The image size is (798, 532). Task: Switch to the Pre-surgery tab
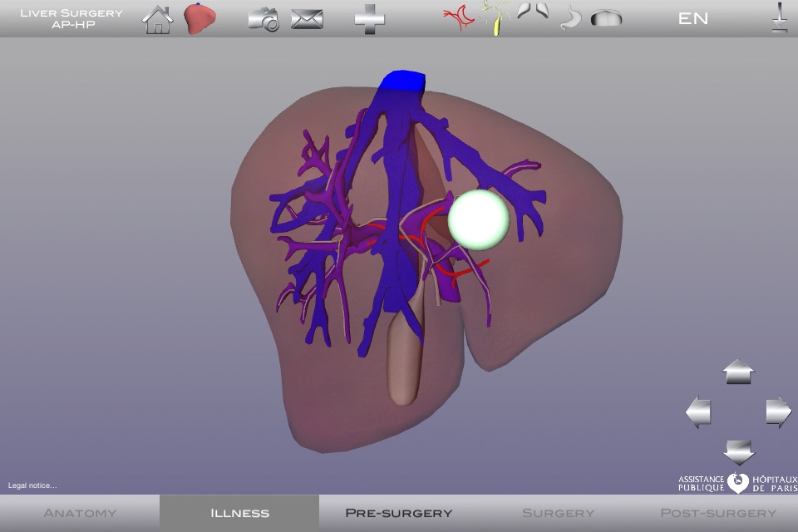[x=399, y=513]
